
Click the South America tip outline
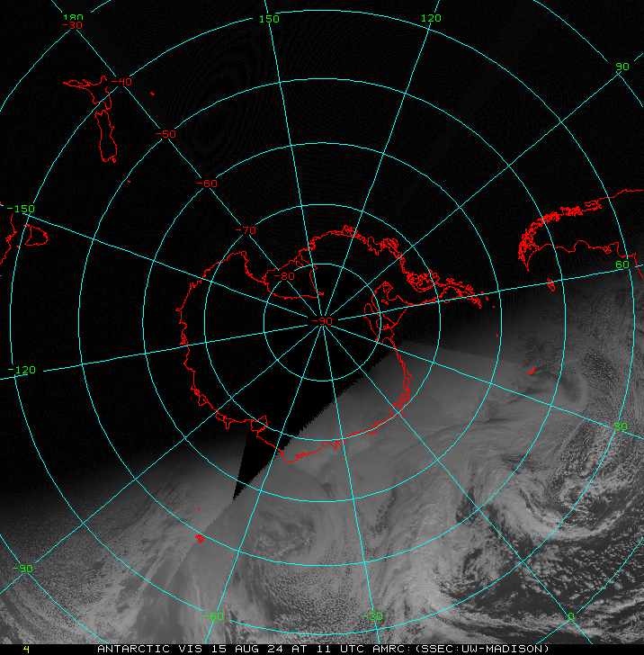[x=199, y=538]
